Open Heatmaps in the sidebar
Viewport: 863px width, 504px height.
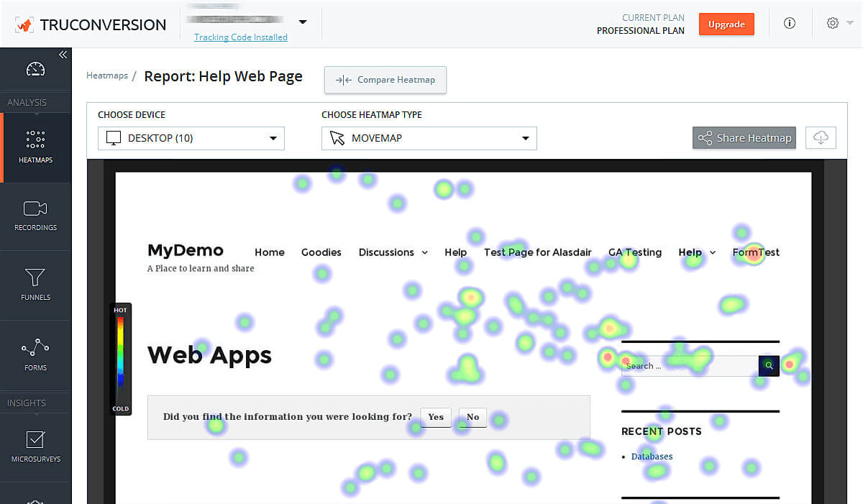pos(35,146)
